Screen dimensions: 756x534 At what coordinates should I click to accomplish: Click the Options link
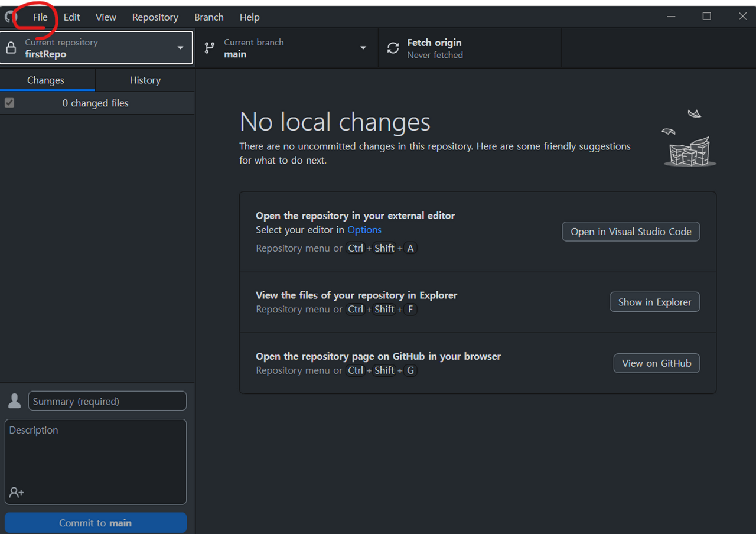click(364, 230)
